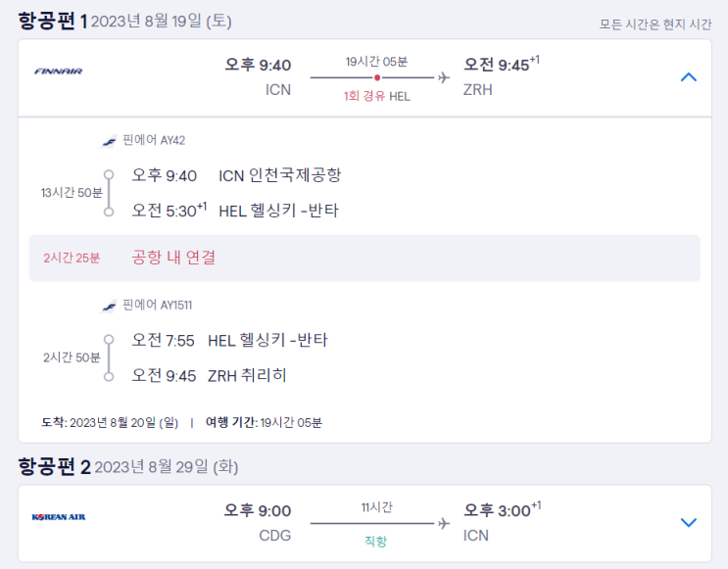Click the 1회 경유 HEL stopover label
The height and width of the screenshot is (569, 728).
(376, 96)
